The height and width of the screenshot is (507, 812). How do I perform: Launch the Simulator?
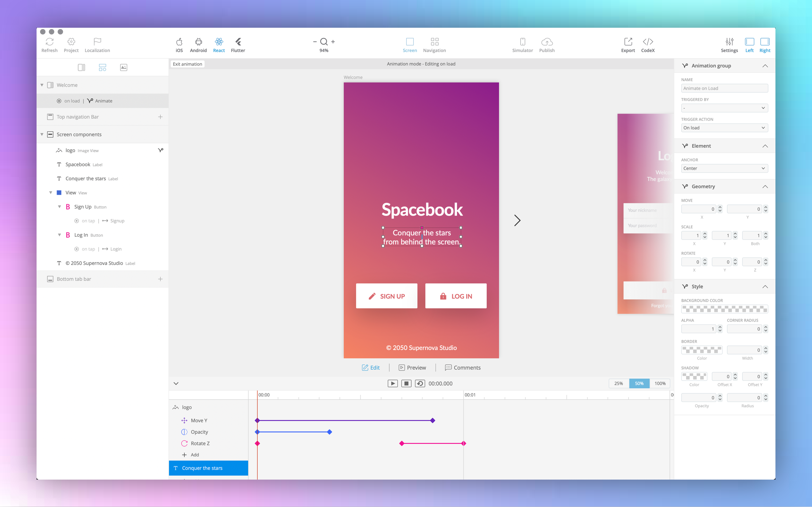[522, 45]
